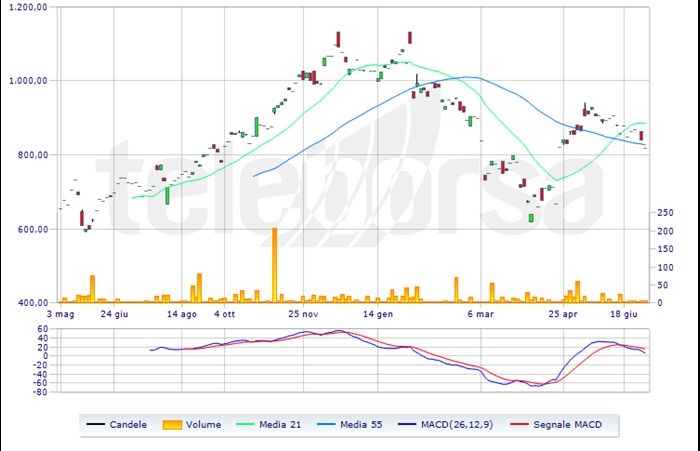Viewport: 700px width, 451px height.
Task: Click the 60 MACD axis label
Action: pos(42,329)
